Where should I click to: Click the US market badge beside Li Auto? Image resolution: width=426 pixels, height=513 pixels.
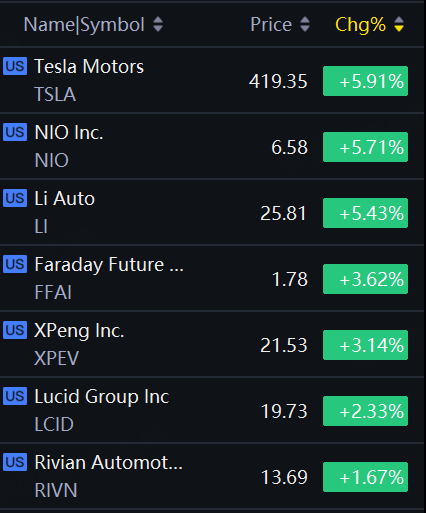[15, 198]
